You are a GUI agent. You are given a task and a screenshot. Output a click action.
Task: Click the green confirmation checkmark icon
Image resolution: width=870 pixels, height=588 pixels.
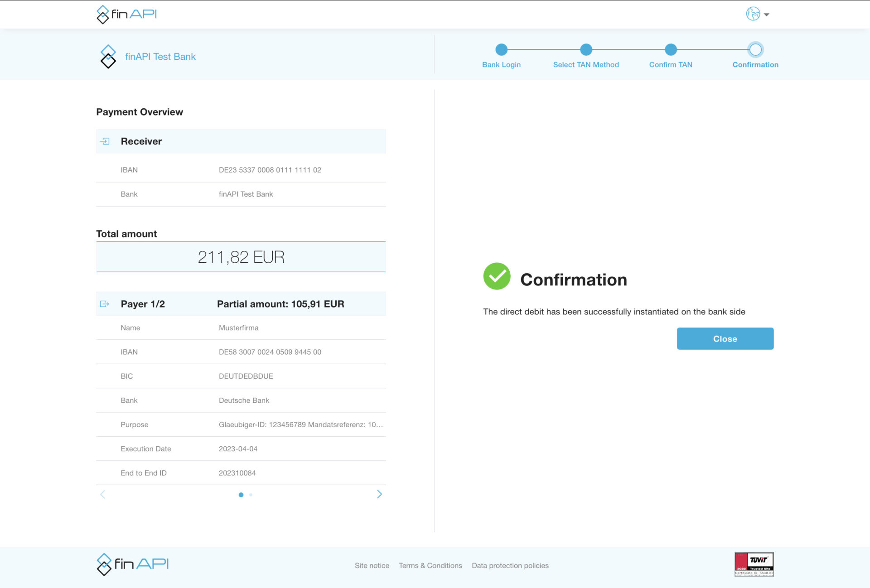coord(497,277)
